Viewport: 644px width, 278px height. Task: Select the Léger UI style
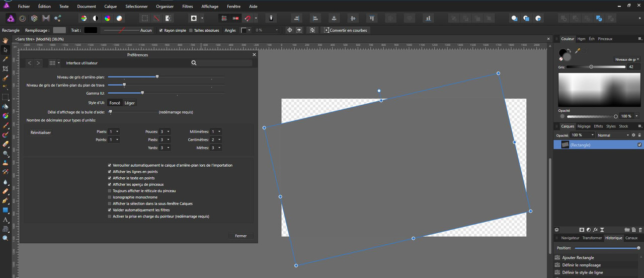(x=130, y=103)
